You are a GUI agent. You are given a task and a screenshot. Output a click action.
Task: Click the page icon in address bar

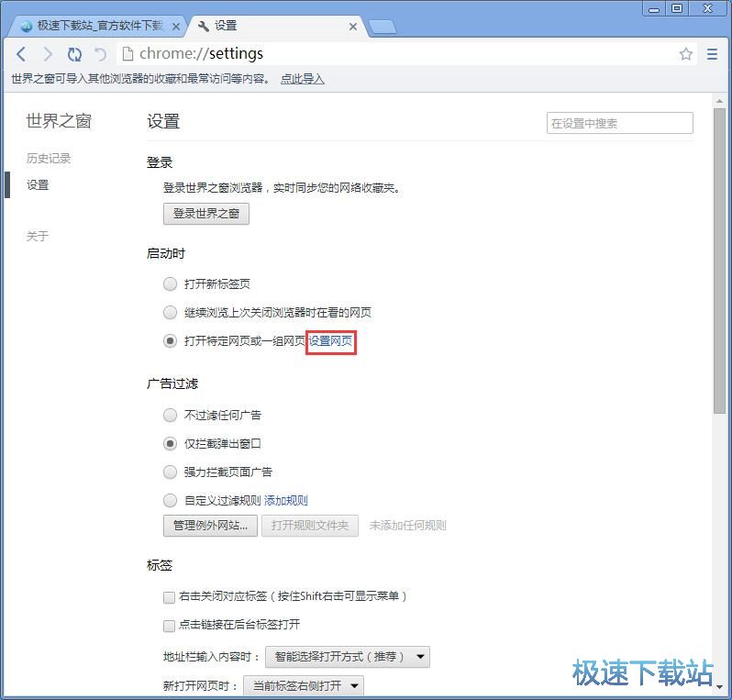[x=128, y=54]
